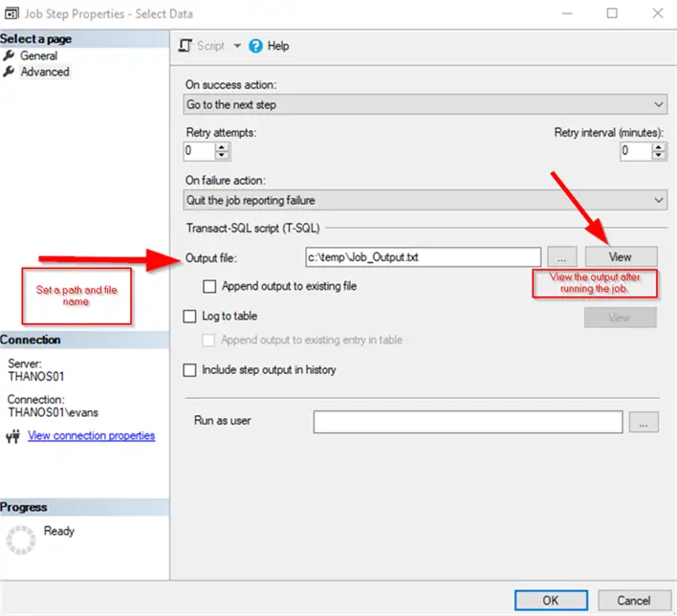The height and width of the screenshot is (616, 677).
Task: Click the Advanced wrench icon
Action: tap(9, 72)
